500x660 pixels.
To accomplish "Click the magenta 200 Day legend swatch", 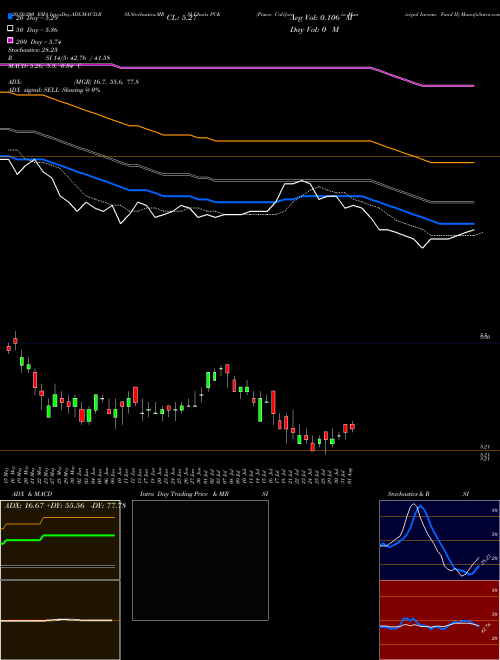I will [x=10, y=40].
